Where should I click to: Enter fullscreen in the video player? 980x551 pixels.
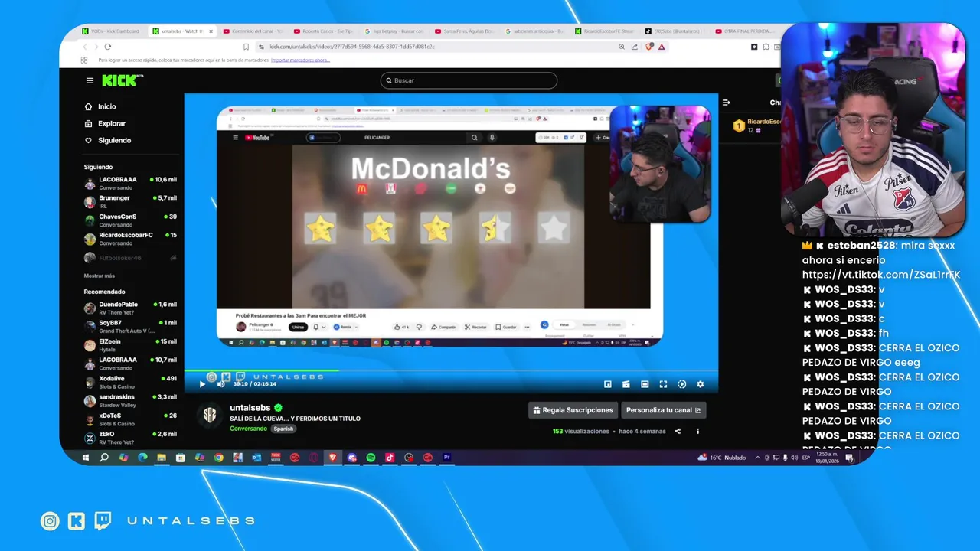point(663,384)
